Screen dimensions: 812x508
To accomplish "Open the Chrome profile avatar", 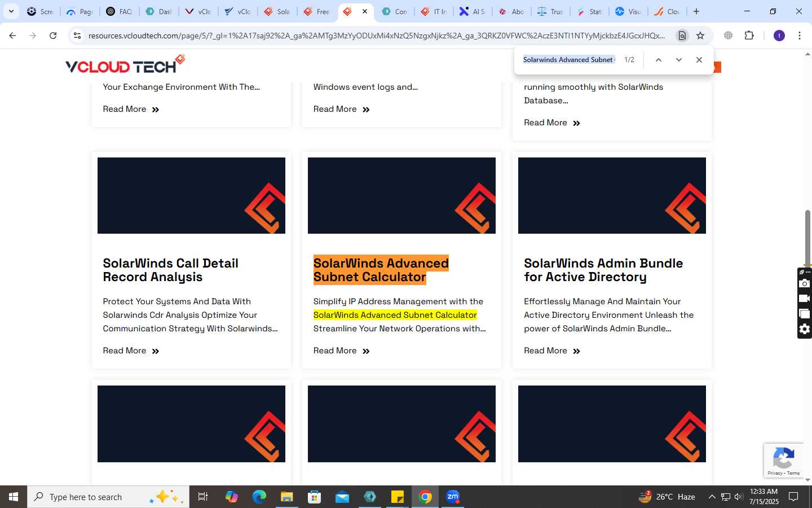I will pos(779,36).
